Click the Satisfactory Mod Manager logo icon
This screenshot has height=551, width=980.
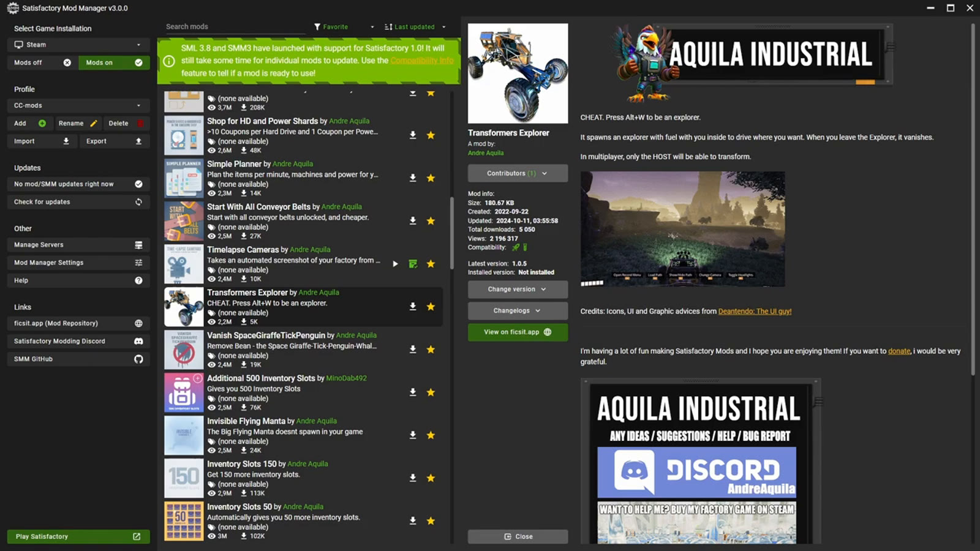13,8
